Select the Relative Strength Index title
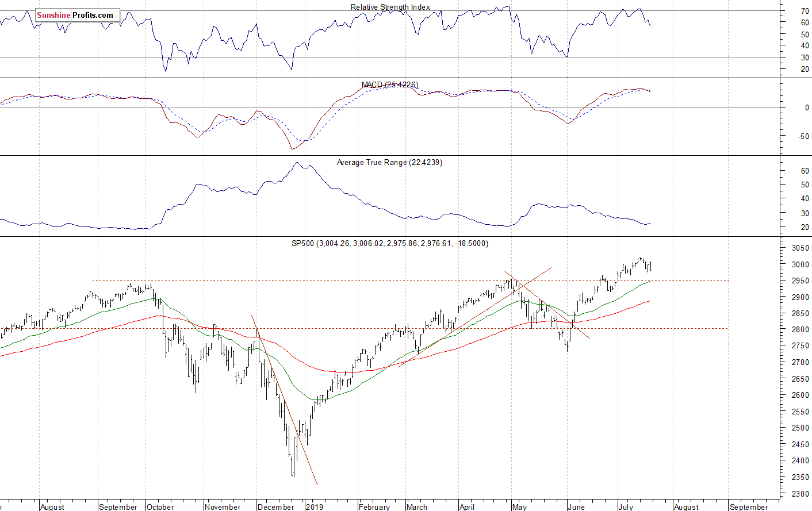Screen dimensions: 812x511 click(x=390, y=7)
